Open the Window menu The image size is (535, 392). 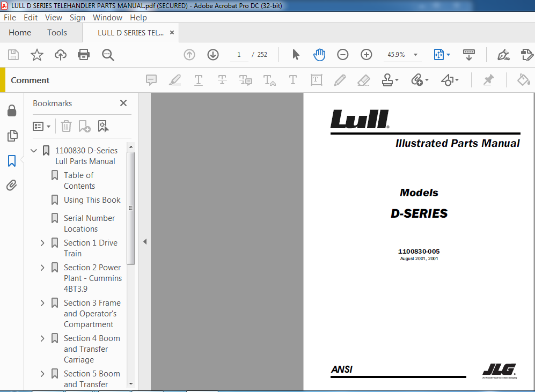click(107, 17)
